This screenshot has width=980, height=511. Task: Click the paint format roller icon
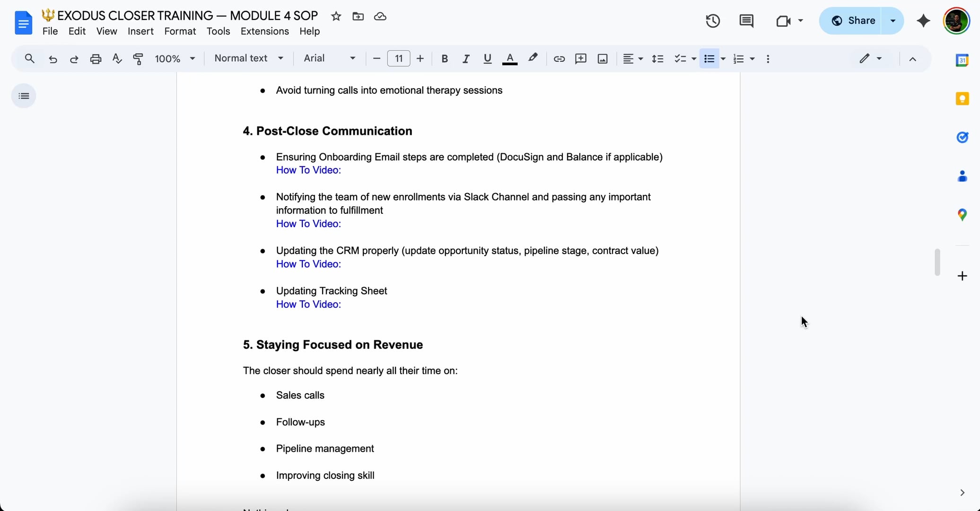[x=138, y=59]
